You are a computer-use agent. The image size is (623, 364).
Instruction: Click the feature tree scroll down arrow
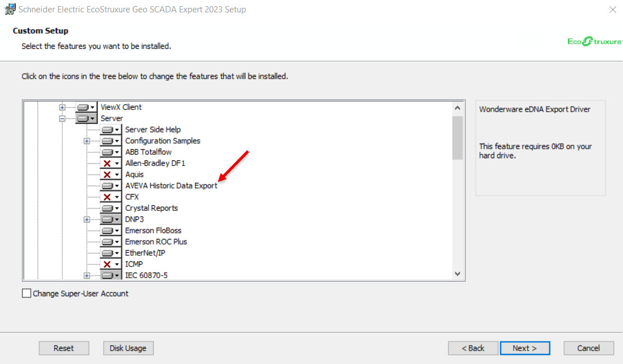pos(458,274)
